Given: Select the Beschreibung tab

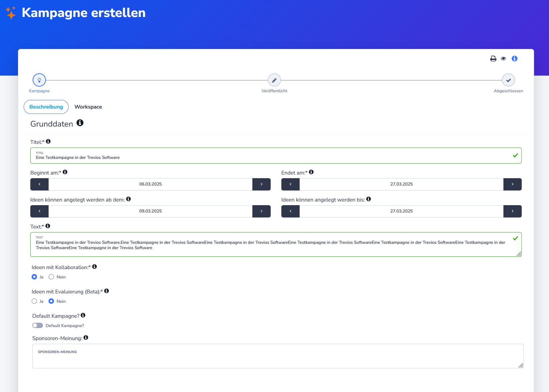Looking at the screenshot, I should pos(46,107).
